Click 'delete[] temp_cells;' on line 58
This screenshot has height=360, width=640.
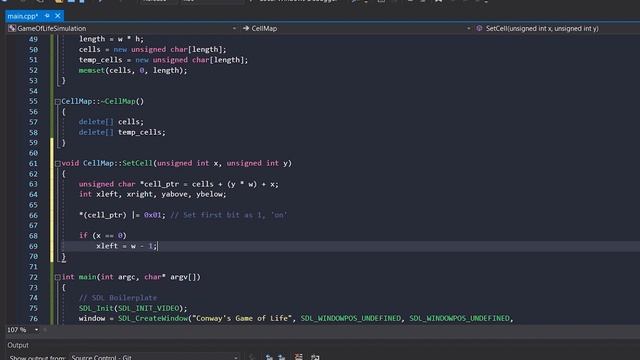pos(122,132)
